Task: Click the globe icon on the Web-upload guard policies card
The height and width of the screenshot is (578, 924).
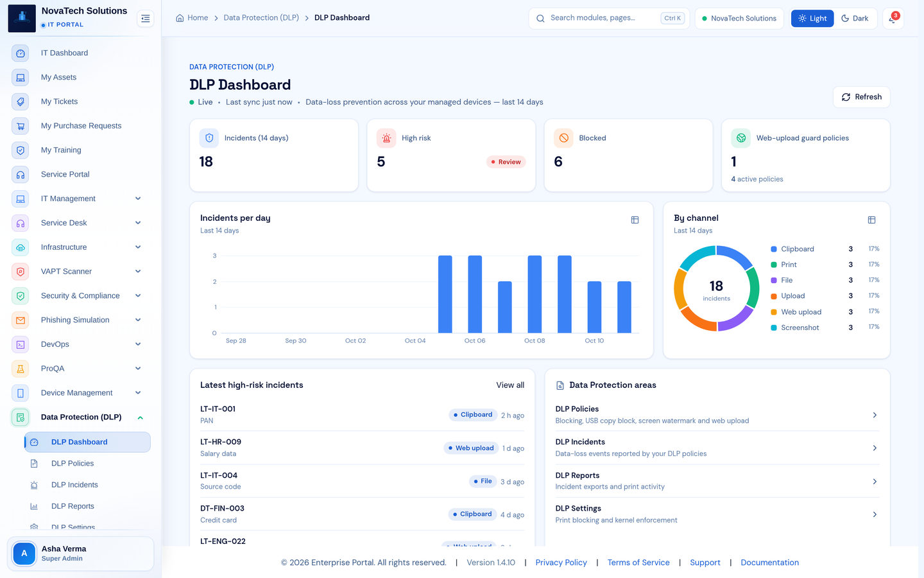Action: coord(741,138)
